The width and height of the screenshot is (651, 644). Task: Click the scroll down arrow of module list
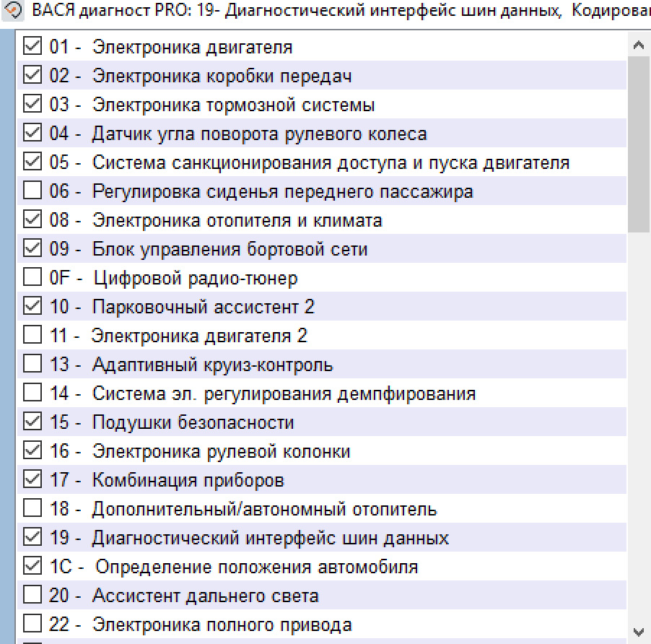639,632
